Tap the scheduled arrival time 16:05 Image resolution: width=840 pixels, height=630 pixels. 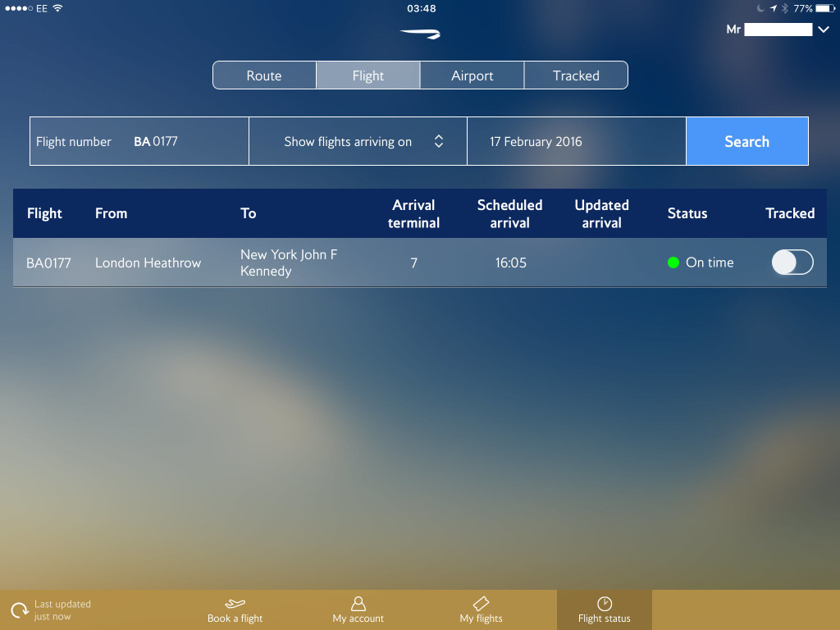pos(510,263)
